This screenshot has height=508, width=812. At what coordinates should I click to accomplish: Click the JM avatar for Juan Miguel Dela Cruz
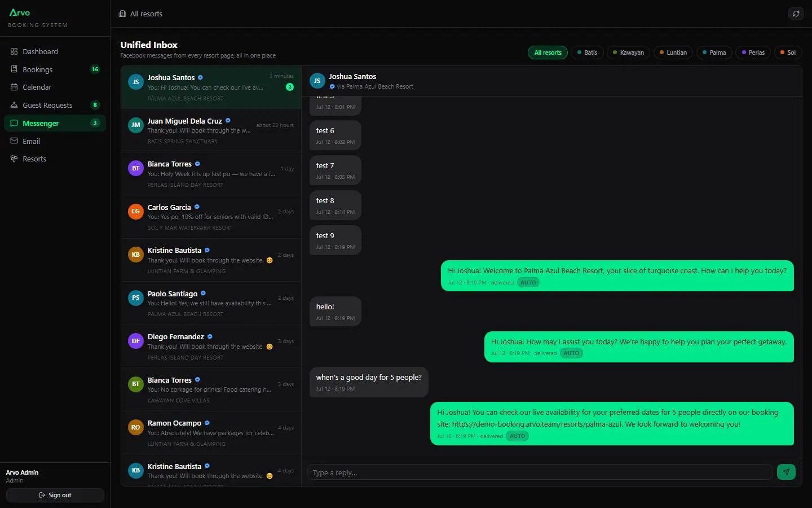click(135, 125)
